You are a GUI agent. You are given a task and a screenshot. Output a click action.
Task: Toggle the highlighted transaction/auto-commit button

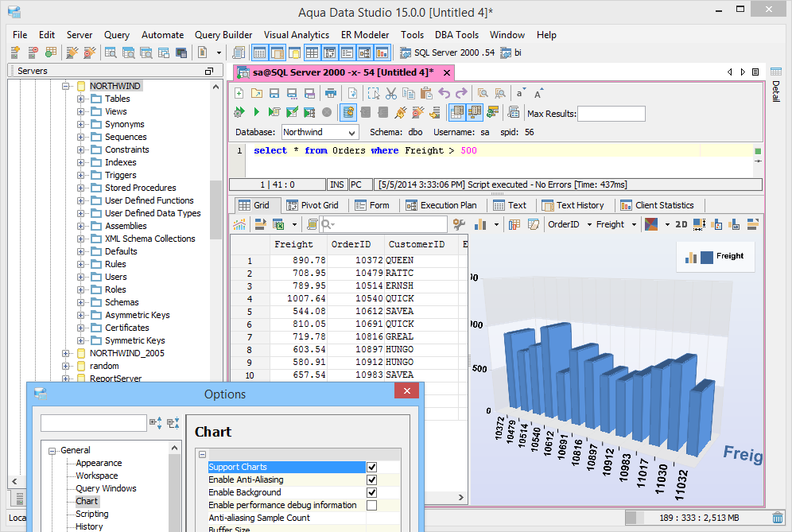(x=348, y=112)
